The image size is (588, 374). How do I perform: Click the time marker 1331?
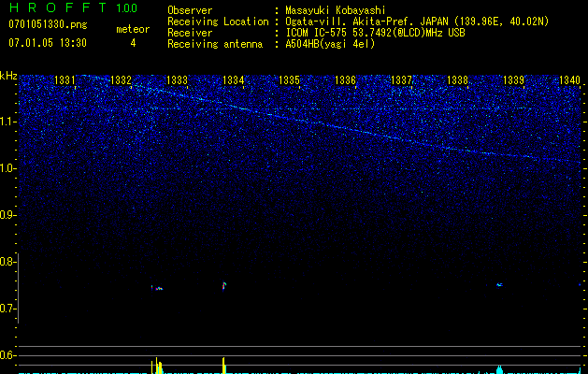click(x=65, y=79)
